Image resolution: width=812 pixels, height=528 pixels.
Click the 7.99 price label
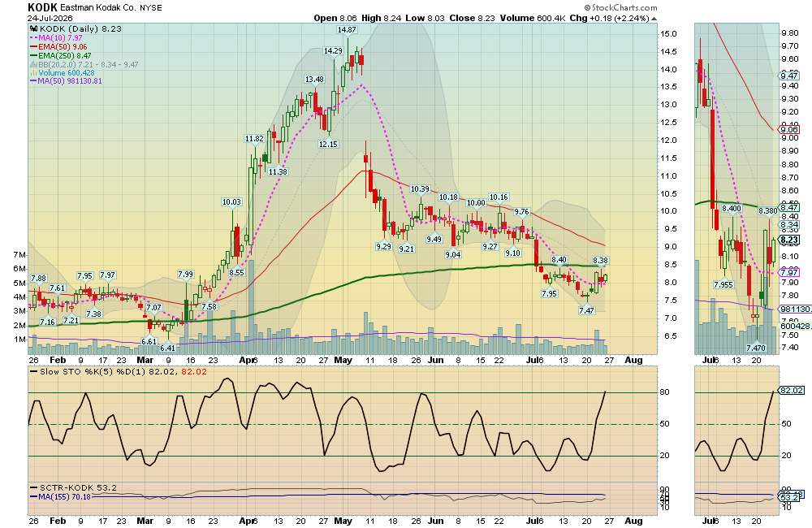pyautogui.click(x=185, y=274)
